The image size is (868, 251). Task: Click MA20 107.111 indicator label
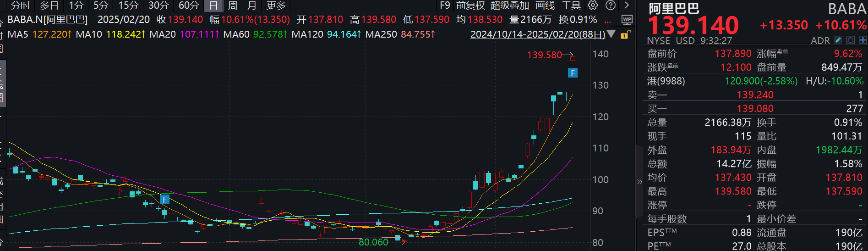coord(185,34)
